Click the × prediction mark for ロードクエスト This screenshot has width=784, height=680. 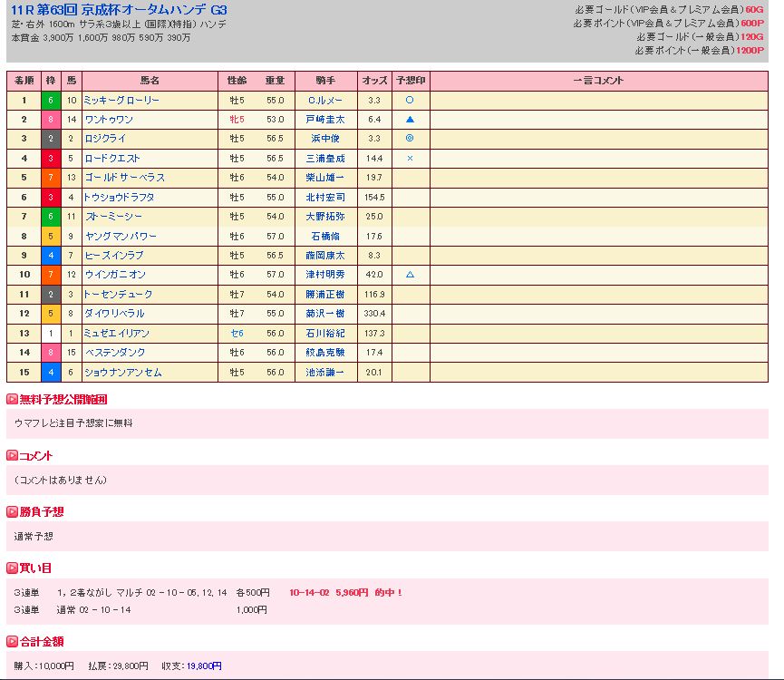(410, 159)
